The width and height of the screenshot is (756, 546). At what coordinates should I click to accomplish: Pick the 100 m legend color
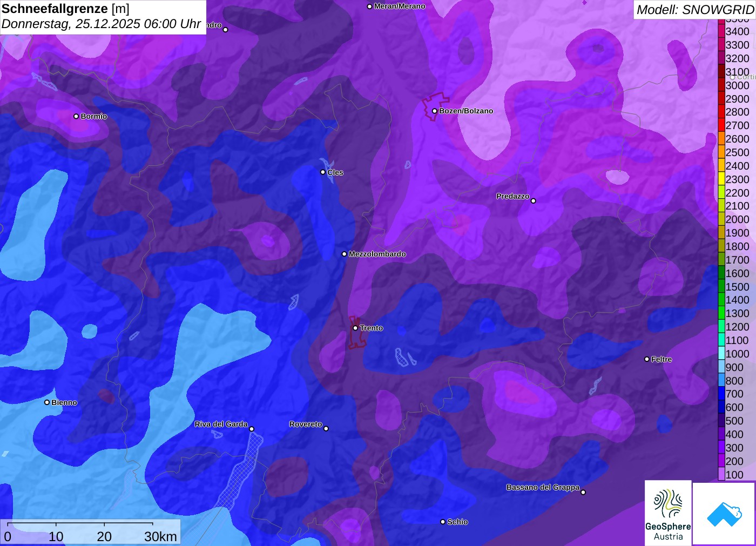721,475
